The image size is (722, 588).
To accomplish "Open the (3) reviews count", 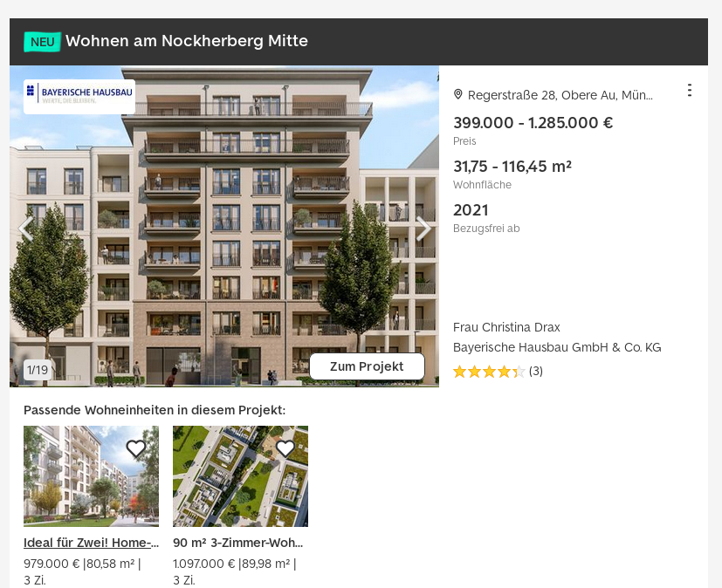I will coord(536,371).
